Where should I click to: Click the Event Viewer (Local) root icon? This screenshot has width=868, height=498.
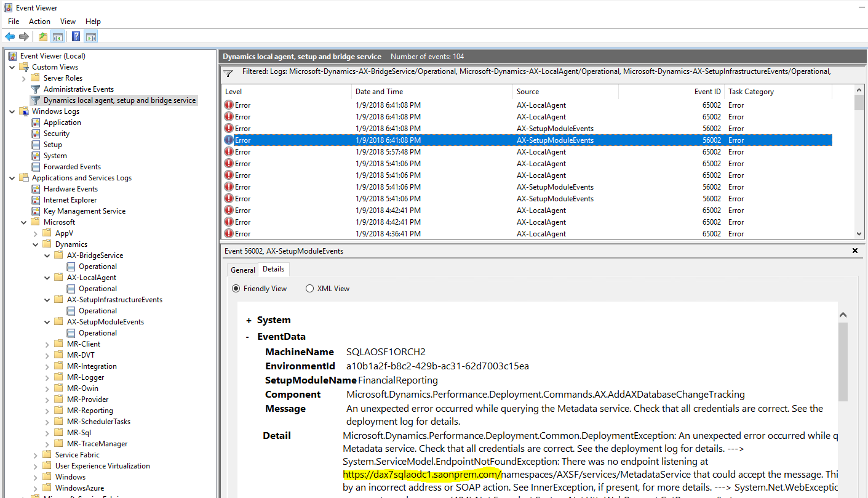coord(13,56)
